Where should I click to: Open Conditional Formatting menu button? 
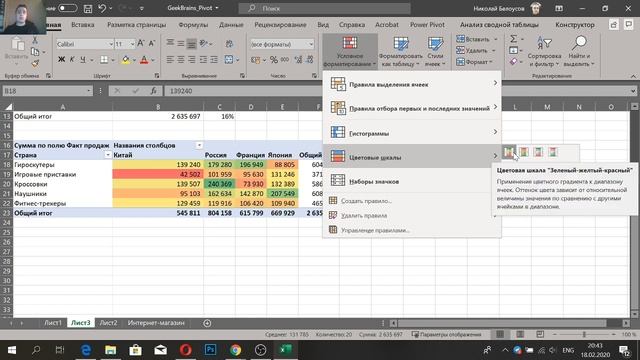pos(350,51)
